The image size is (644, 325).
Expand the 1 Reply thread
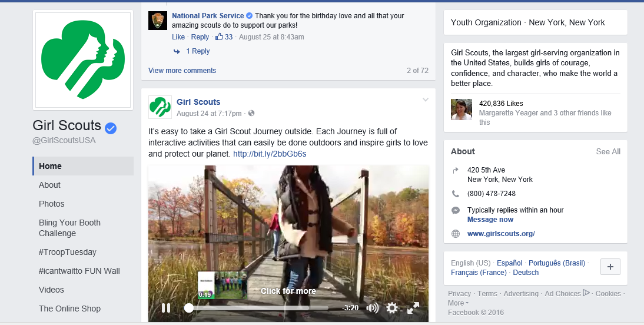[x=198, y=51]
